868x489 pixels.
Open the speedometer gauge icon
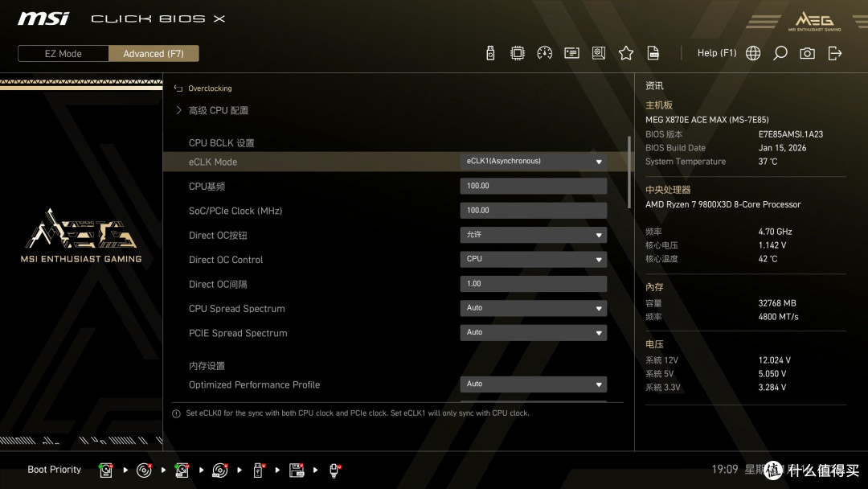(544, 53)
